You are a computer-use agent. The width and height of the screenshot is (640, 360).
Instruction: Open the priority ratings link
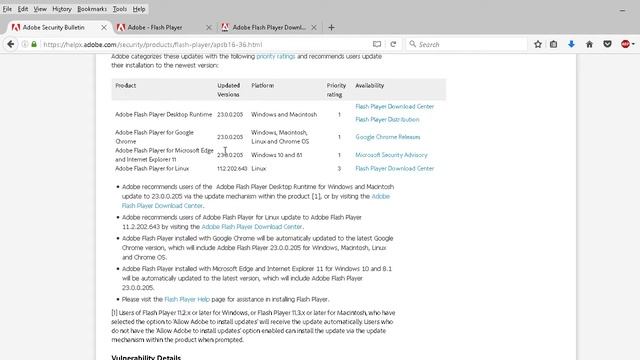coord(276,56)
